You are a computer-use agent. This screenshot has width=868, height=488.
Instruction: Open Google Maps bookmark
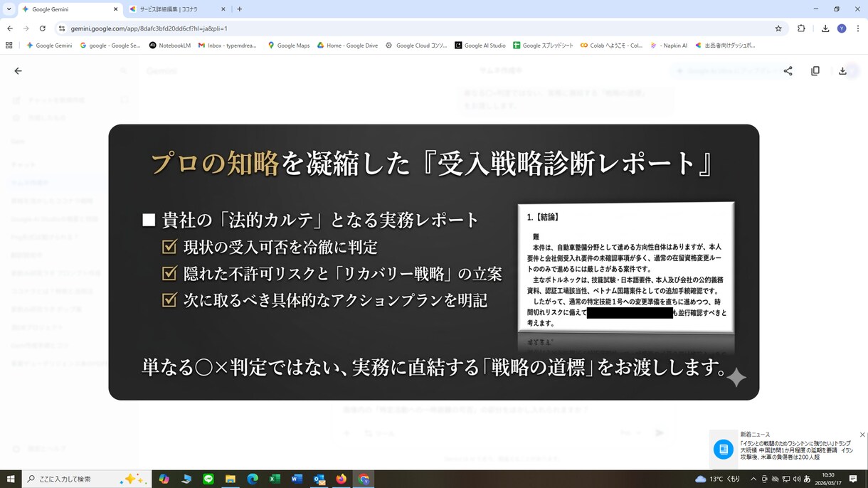pyautogui.click(x=289, y=45)
